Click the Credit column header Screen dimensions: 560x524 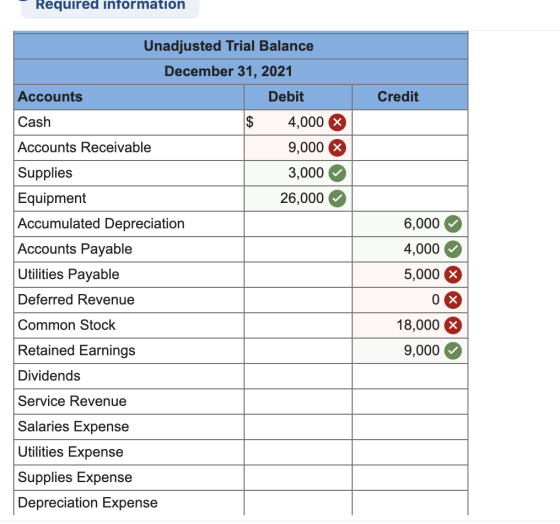(398, 97)
